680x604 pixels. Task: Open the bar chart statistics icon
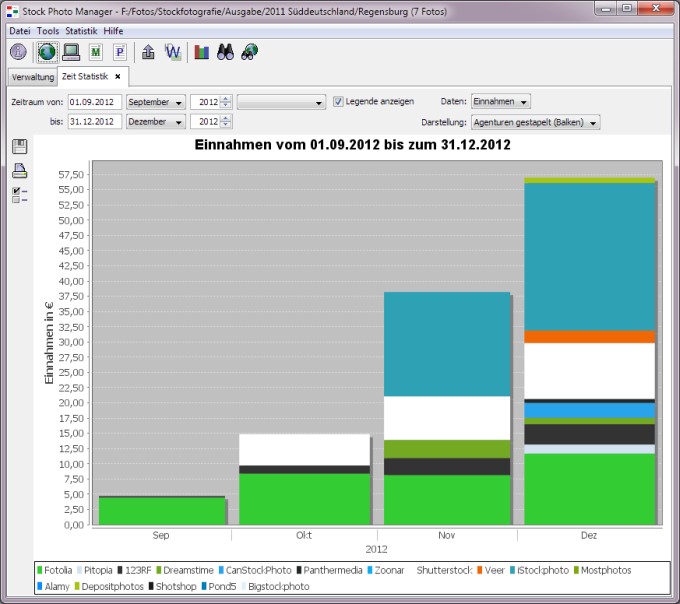[x=202, y=52]
